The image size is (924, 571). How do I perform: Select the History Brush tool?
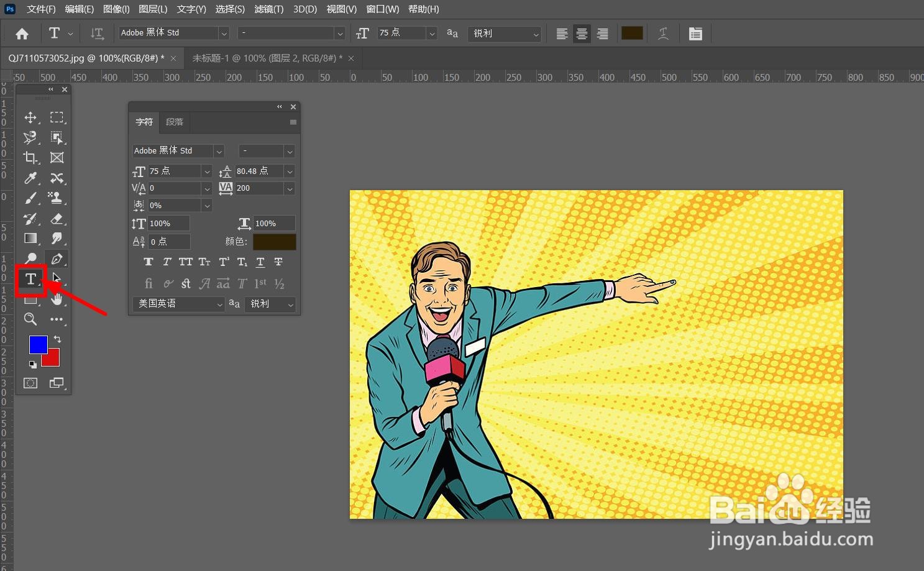[x=30, y=219]
